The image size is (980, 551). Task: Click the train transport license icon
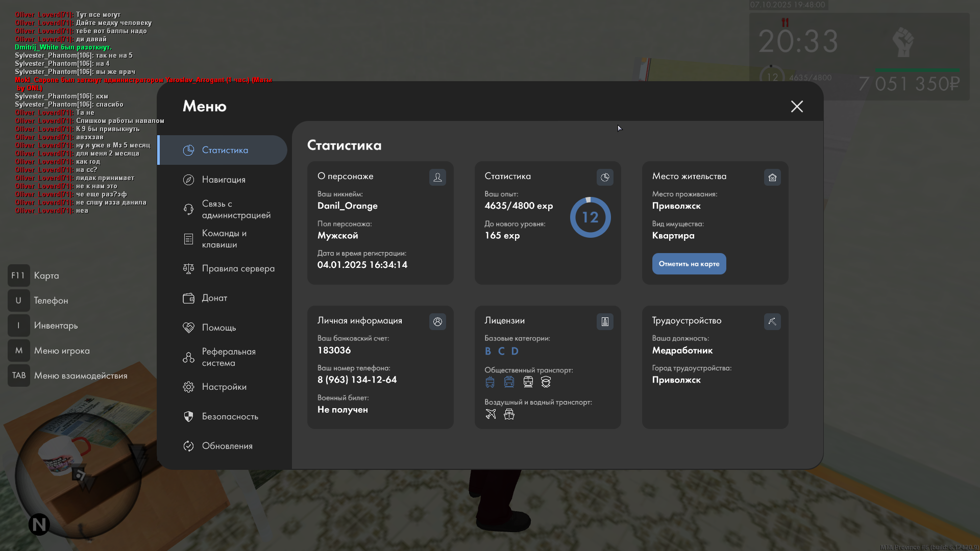click(528, 382)
